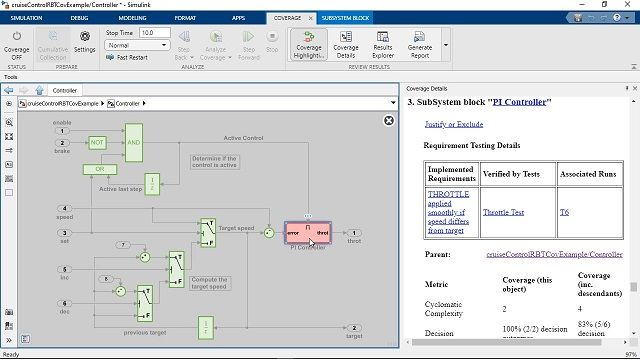The width and height of the screenshot is (640, 360).
Task: Click the Stop Time input field
Action: tap(155, 33)
